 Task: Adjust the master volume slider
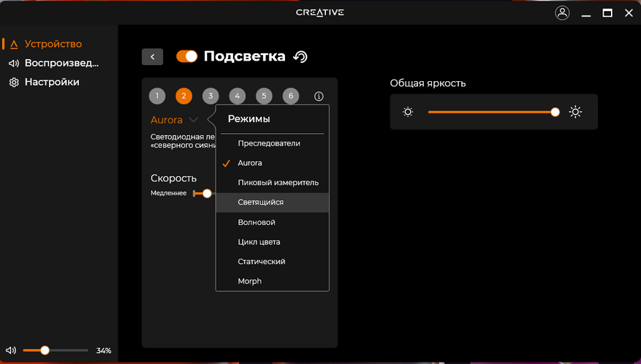click(x=56, y=350)
